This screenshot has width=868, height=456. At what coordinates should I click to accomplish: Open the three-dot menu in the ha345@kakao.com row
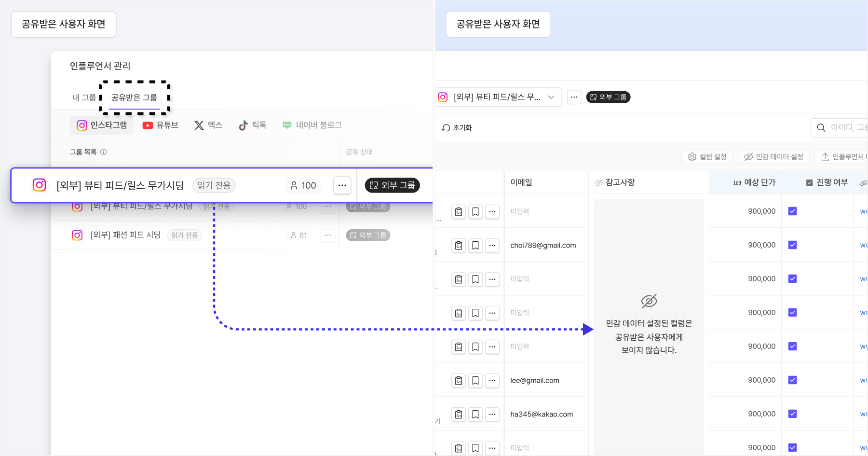tap(492, 415)
